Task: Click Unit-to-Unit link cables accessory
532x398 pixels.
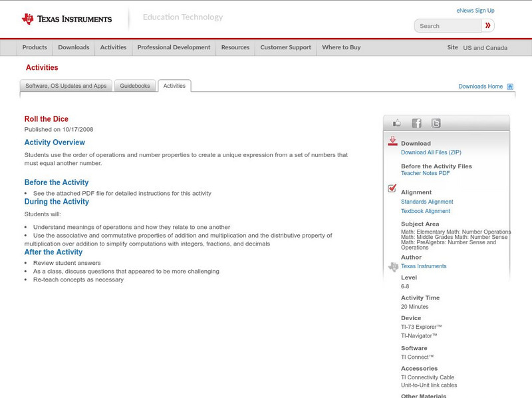Action: [429, 385]
